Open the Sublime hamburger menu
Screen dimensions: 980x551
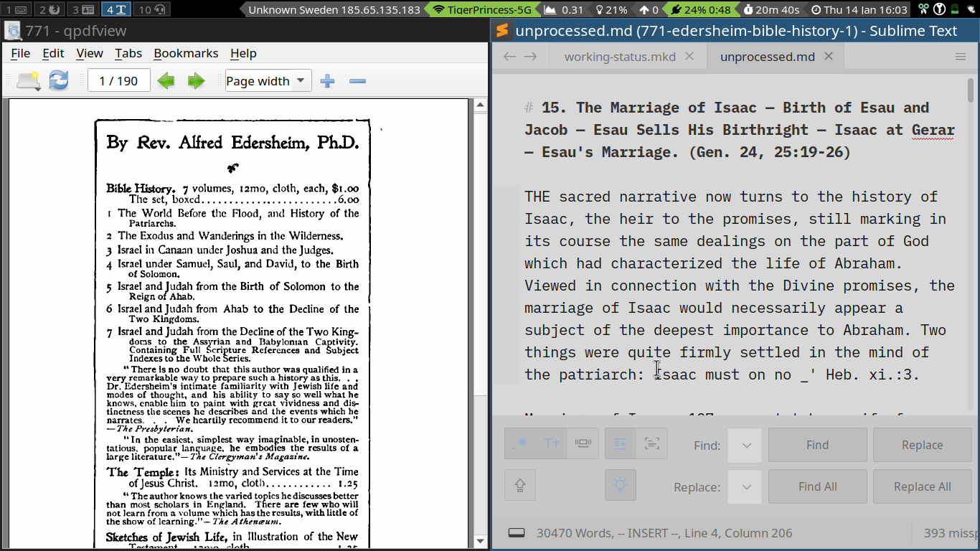[x=961, y=57]
